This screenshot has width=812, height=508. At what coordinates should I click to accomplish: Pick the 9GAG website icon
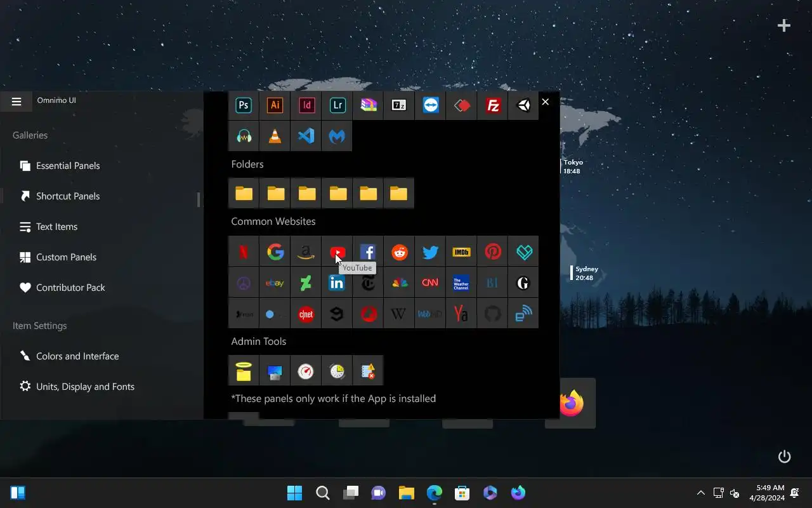[x=337, y=314]
